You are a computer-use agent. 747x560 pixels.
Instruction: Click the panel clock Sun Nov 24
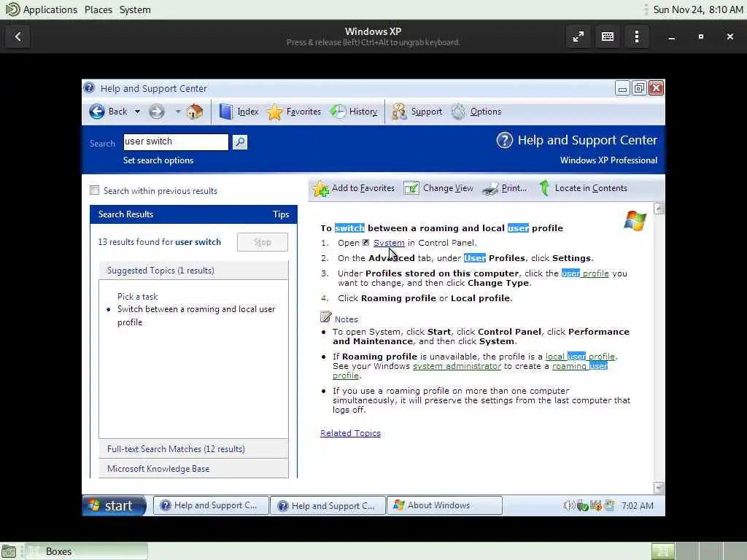pyautogui.click(x=698, y=9)
